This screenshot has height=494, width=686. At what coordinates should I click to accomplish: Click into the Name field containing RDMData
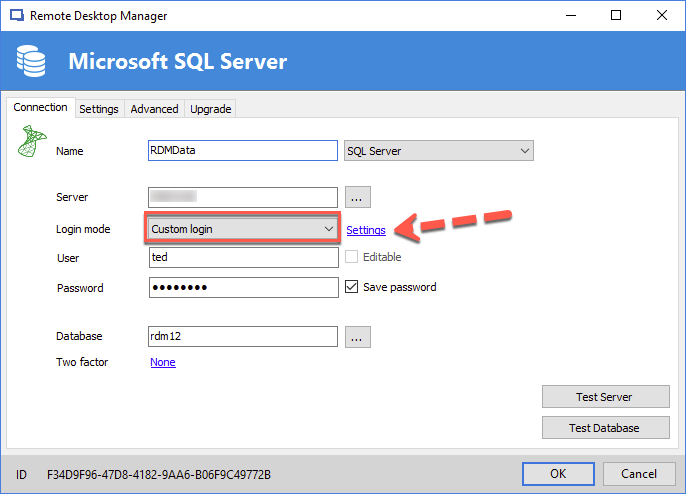243,151
